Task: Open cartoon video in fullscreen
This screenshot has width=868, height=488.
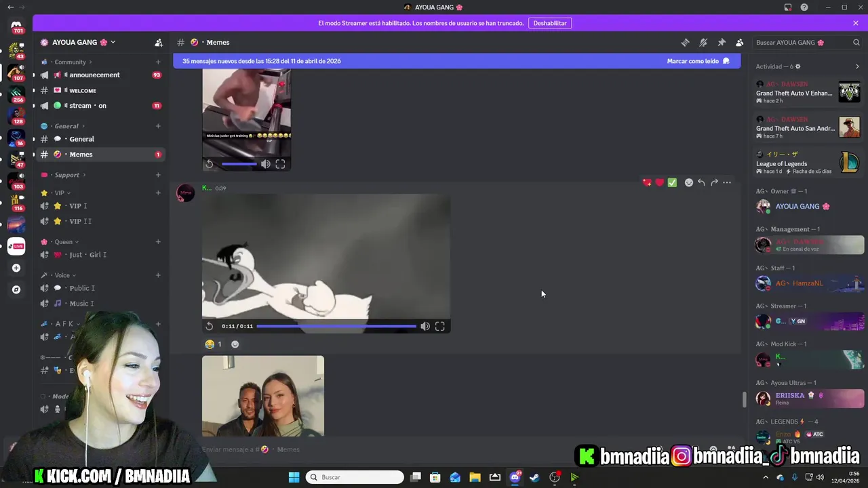Action: pos(440,326)
